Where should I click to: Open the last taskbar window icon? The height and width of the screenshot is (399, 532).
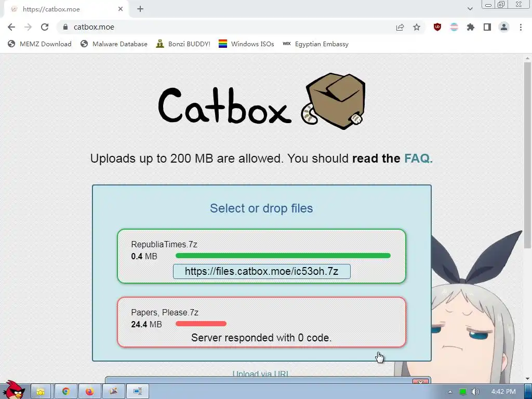[137, 392]
